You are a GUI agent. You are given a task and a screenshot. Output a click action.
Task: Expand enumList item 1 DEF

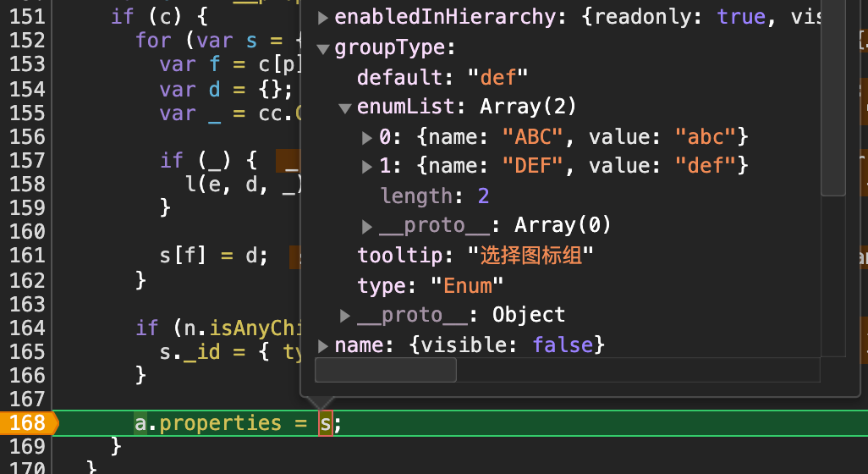click(x=367, y=166)
